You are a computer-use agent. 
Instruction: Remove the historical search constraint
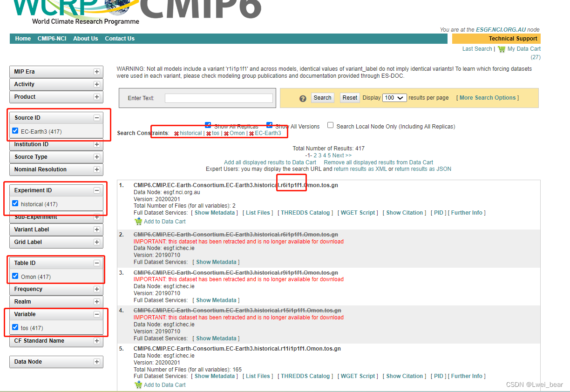(x=176, y=134)
